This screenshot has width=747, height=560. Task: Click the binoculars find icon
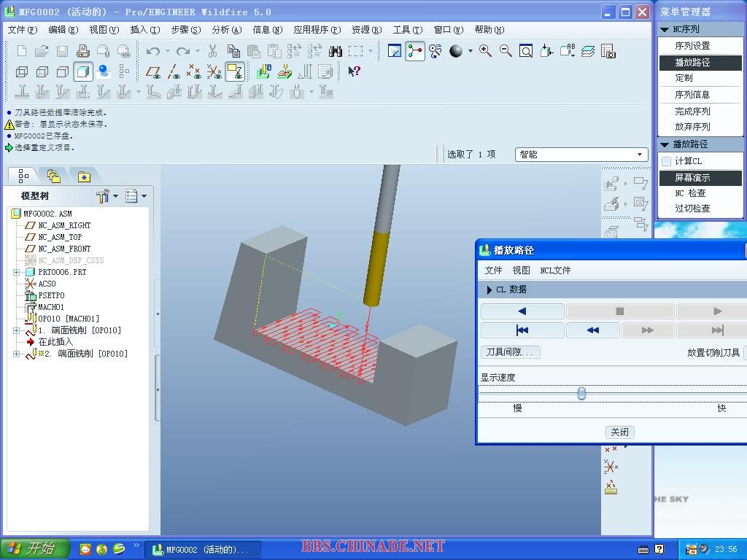335,51
